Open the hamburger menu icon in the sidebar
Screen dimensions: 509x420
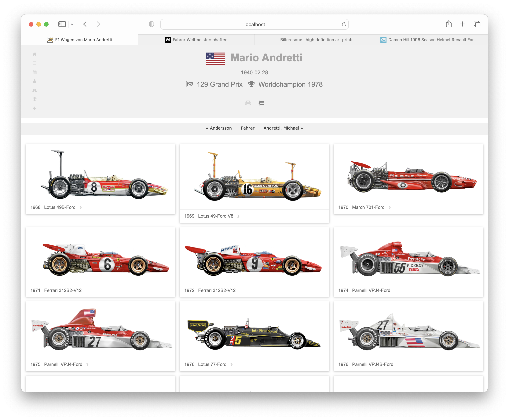click(35, 63)
